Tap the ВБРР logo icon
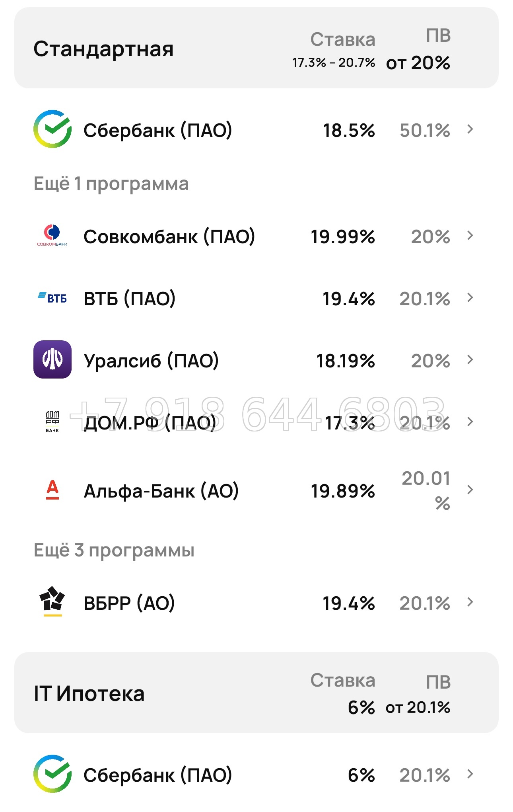Viewport: 513px width, 812px height. coord(52,601)
